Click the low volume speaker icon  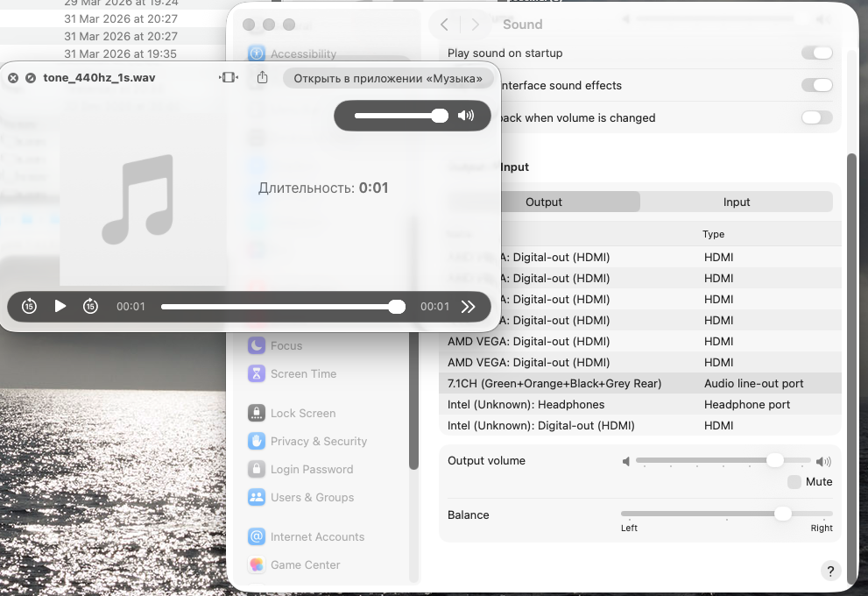click(x=626, y=461)
